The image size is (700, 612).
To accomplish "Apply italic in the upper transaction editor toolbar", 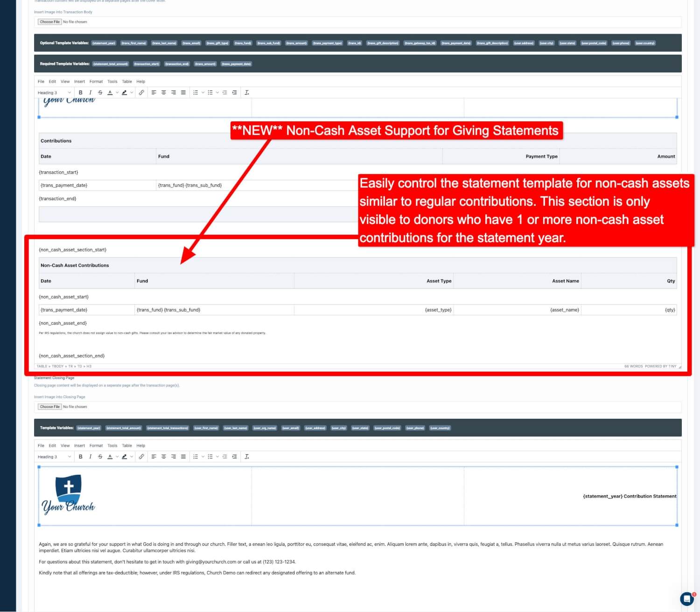I will click(90, 92).
